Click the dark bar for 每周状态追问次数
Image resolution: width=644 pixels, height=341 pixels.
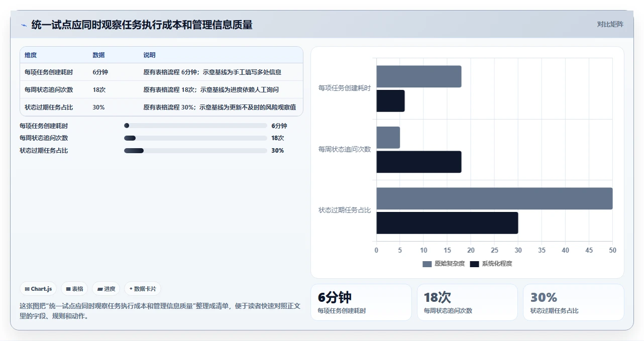click(x=419, y=162)
